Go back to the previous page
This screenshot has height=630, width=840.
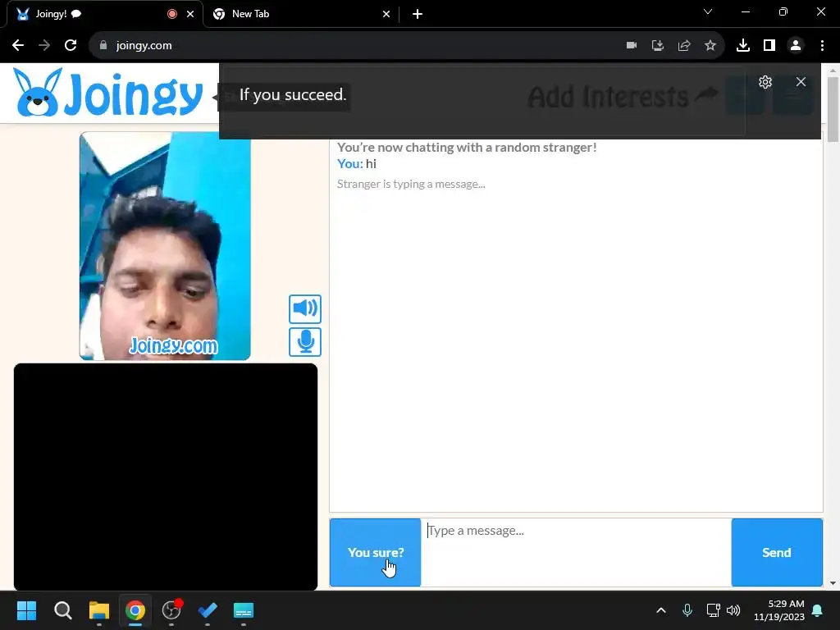click(18, 45)
